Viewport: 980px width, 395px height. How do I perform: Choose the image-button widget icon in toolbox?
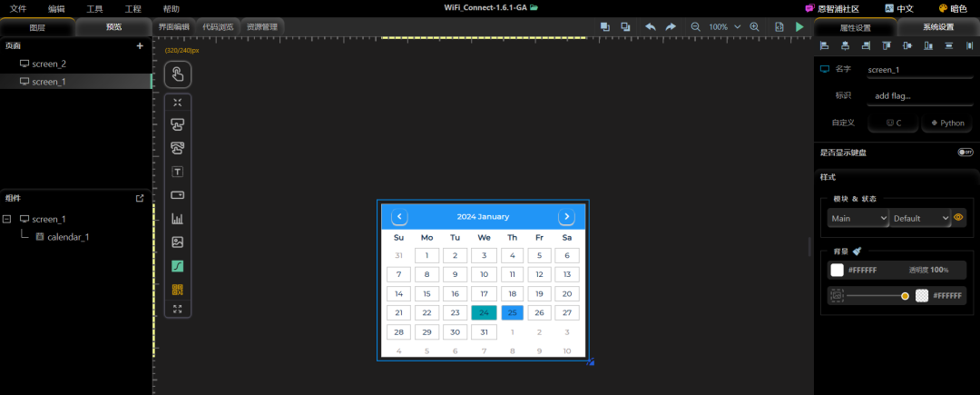(x=178, y=148)
